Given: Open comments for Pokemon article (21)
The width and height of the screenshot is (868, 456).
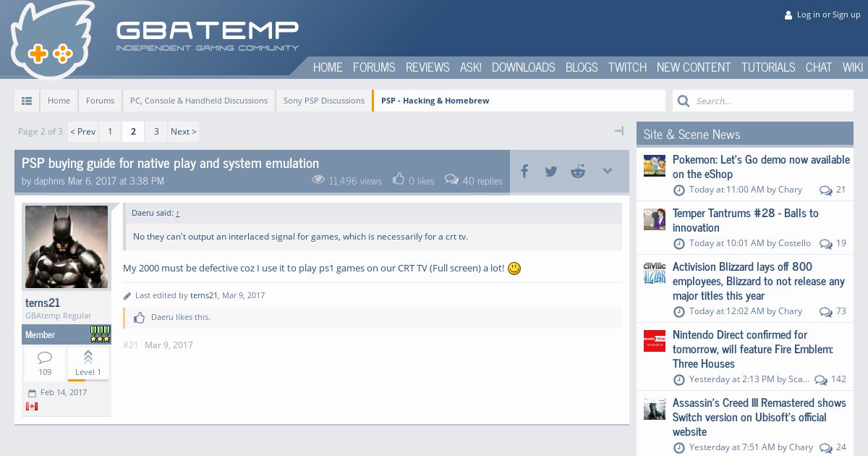Looking at the screenshot, I should 833,190.
